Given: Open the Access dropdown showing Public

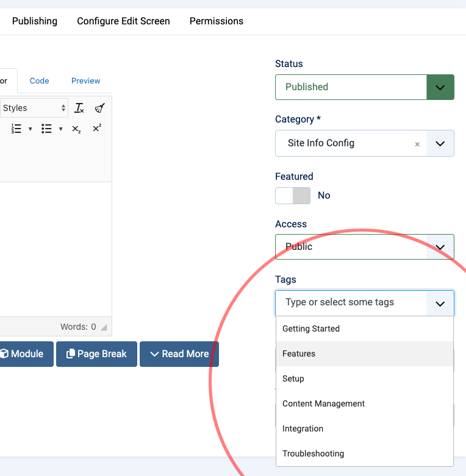Looking at the screenshot, I should [x=364, y=246].
